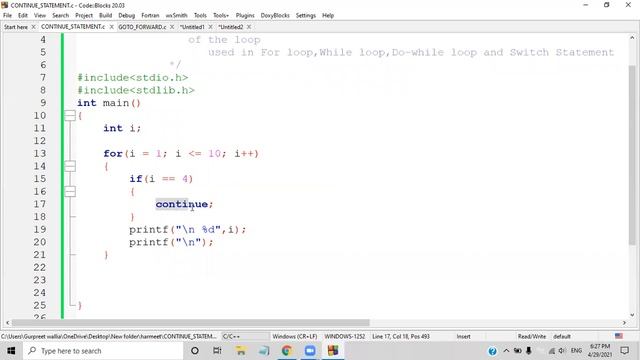Open the Debug menu
Image resolution: width=640 pixels, height=360 pixels.
tap(127, 15)
